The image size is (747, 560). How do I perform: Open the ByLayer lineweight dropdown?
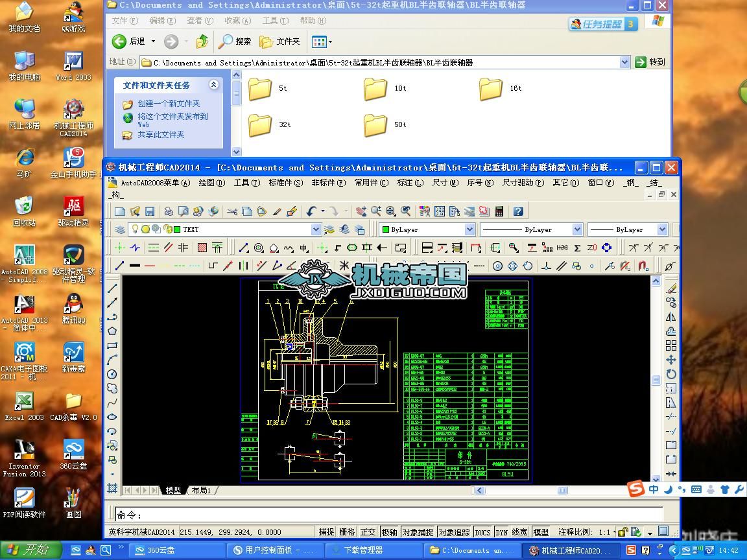coord(662,229)
